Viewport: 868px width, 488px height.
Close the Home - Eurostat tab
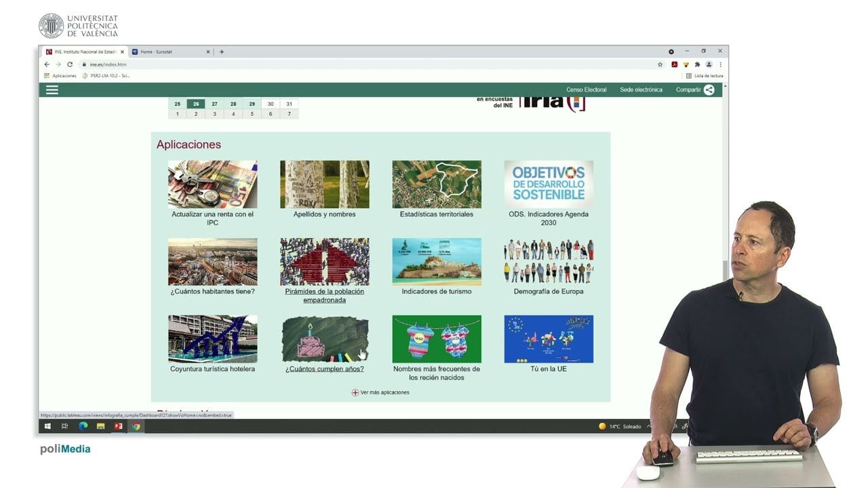point(208,52)
